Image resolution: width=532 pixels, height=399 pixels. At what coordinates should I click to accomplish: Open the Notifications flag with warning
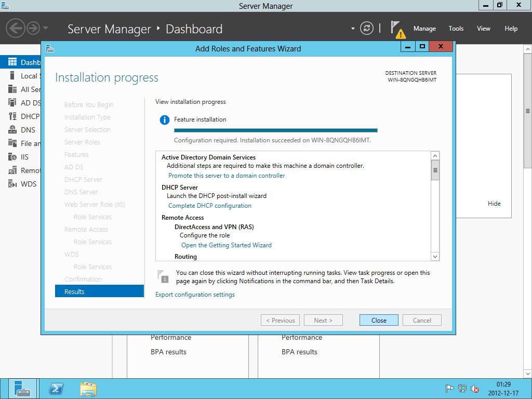click(397, 29)
